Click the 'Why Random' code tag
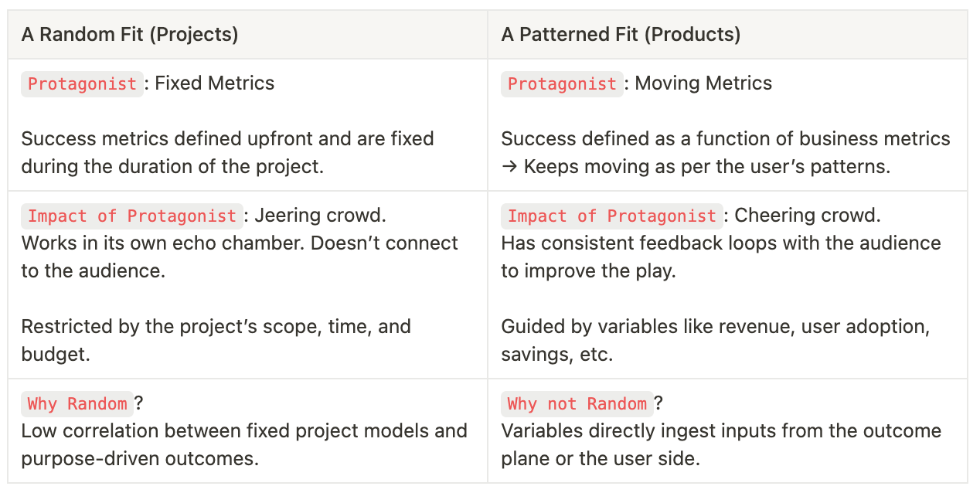Image resolution: width=980 pixels, height=493 pixels. click(77, 403)
